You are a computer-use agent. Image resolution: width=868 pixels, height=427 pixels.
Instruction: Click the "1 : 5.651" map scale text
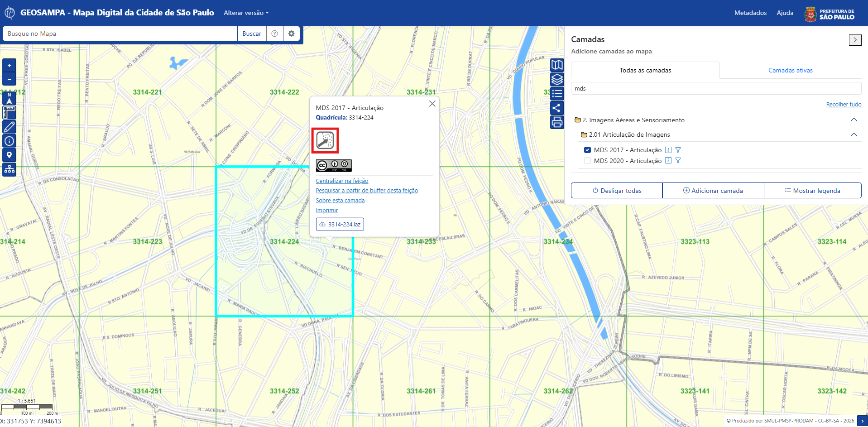pyautogui.click(x=27, y=401)
